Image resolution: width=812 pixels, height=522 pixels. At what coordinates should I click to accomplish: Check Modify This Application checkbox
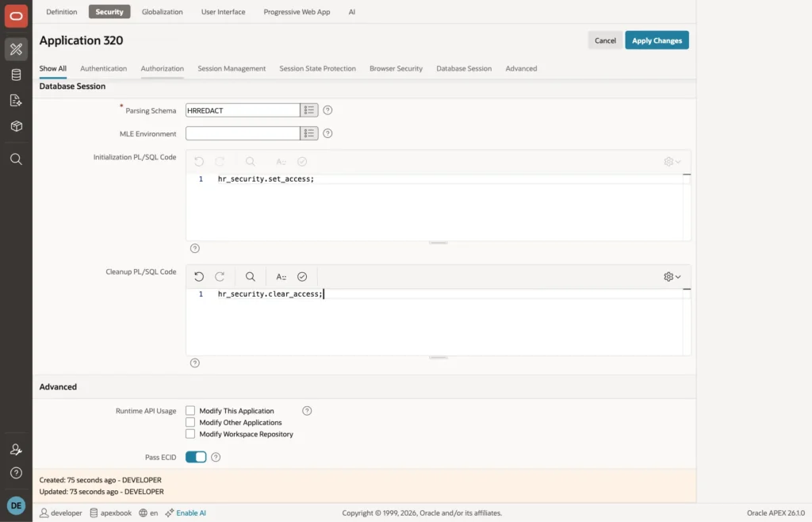(190, 411)
